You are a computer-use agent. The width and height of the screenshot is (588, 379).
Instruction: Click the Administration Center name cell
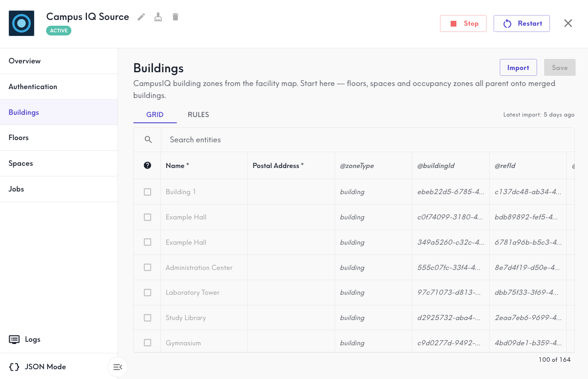click(x=204, y=267)
